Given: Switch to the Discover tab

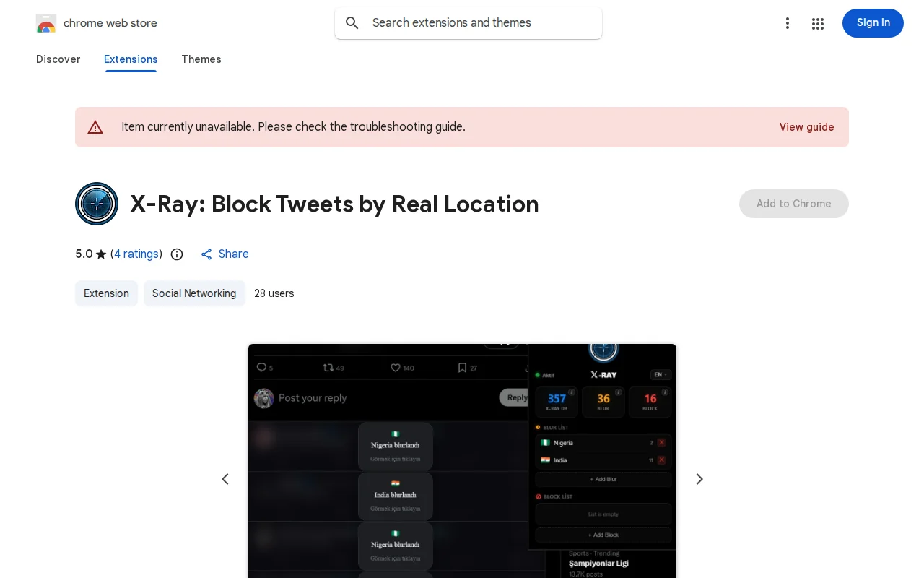Looking at the screenshot, I should point(58,59).
